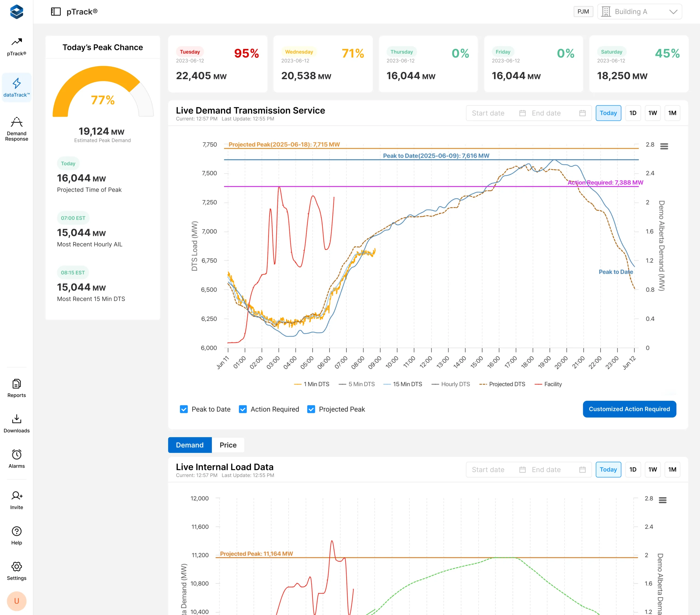Open Downloads in the sidebar
This screenshot has width=700, height=615.
tap(16, 424)
